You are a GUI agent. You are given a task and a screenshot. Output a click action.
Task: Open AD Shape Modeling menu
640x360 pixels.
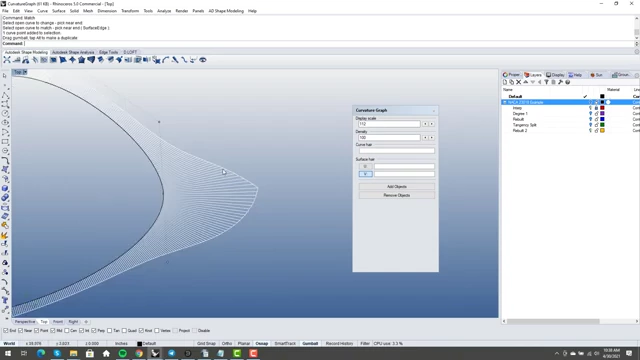coord(226,11)
